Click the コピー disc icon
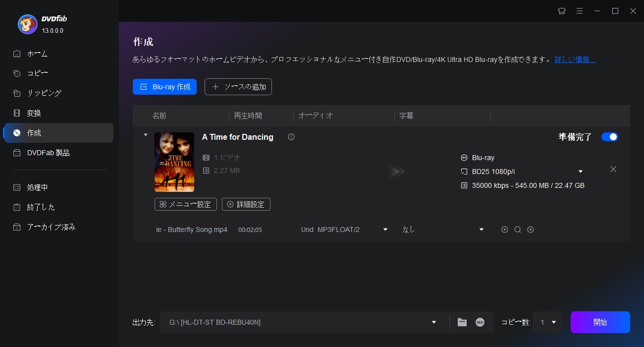Screen dimensions: 644x347 tap(17, 73)
